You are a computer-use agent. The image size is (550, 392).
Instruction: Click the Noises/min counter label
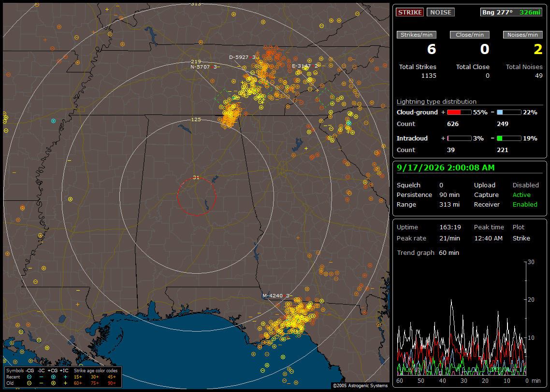tap(522, 35)
